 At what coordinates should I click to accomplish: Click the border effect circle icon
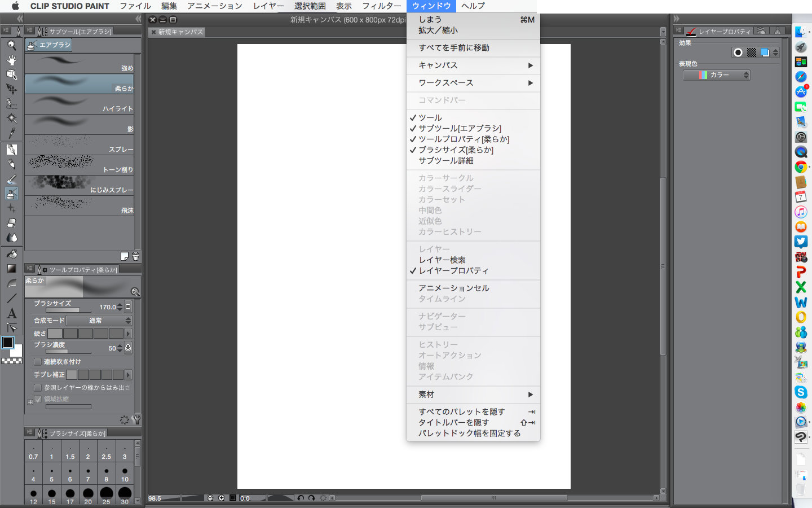pyautogui.click(x=738, y=52)
